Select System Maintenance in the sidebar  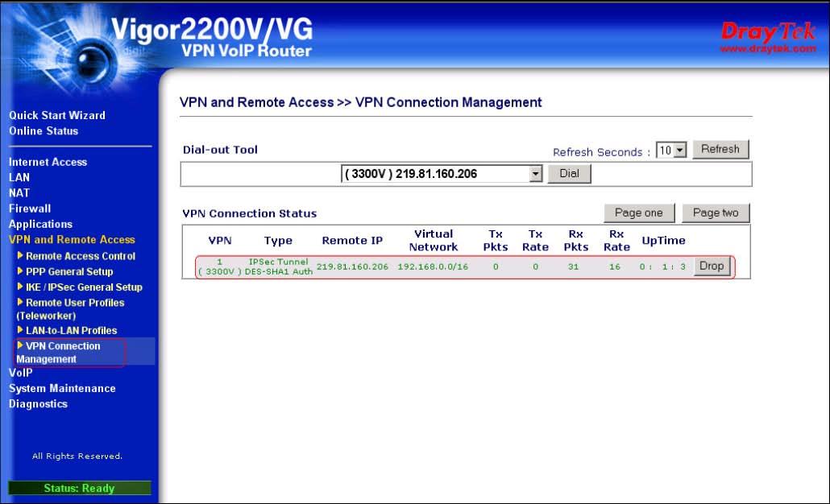pyautogui.click(x=62, y=388)
